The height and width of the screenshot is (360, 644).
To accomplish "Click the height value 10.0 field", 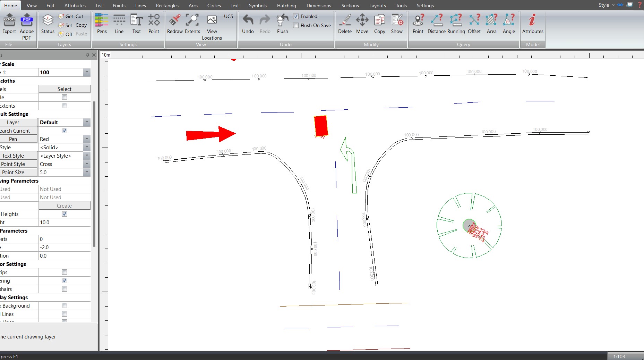I will coord(65,222).
